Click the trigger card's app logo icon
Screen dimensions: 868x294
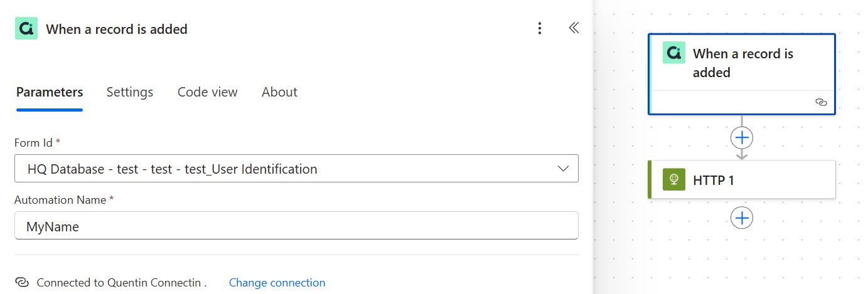(674, 53)
